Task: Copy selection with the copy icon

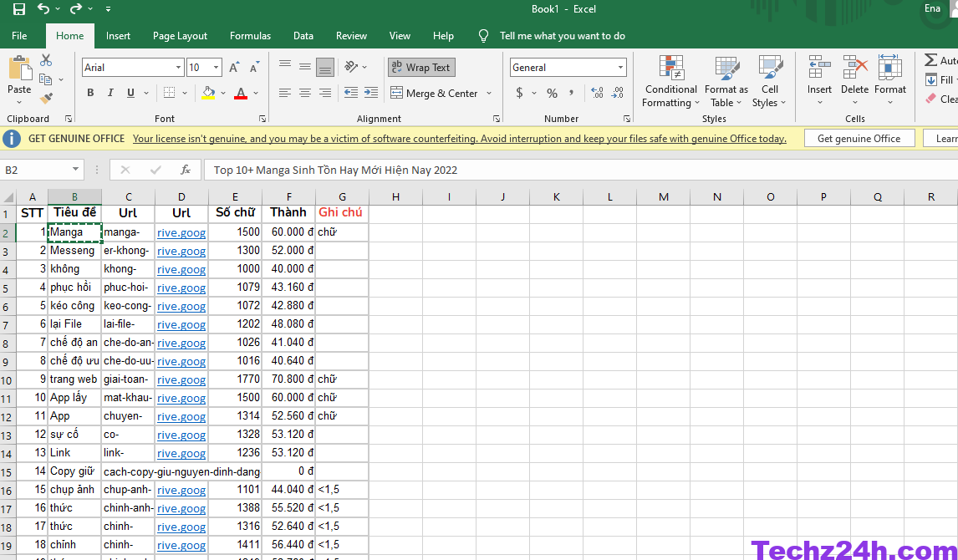Action: click(x=45, y=79)
